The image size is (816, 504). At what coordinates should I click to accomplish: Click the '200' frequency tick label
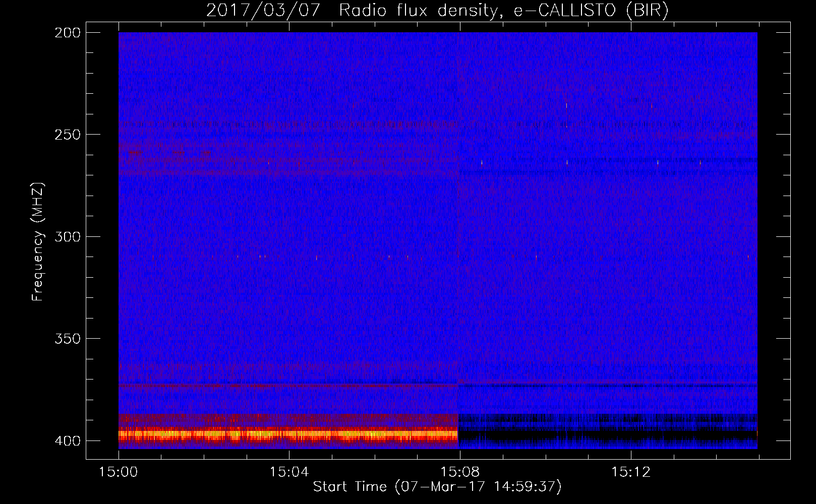tap(68, 33)
